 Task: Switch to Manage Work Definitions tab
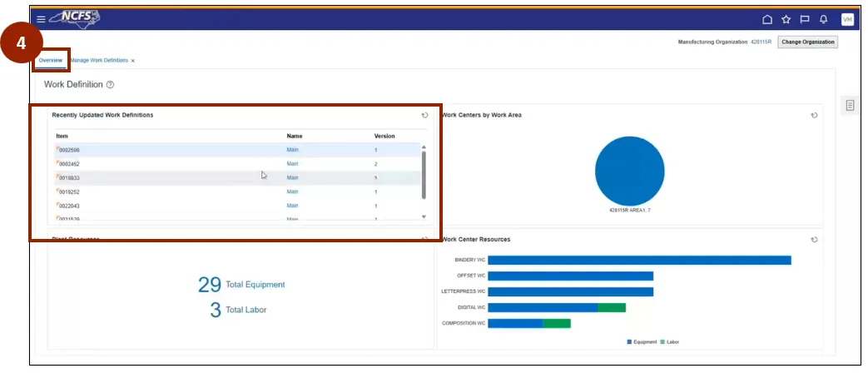pos(99,60)
